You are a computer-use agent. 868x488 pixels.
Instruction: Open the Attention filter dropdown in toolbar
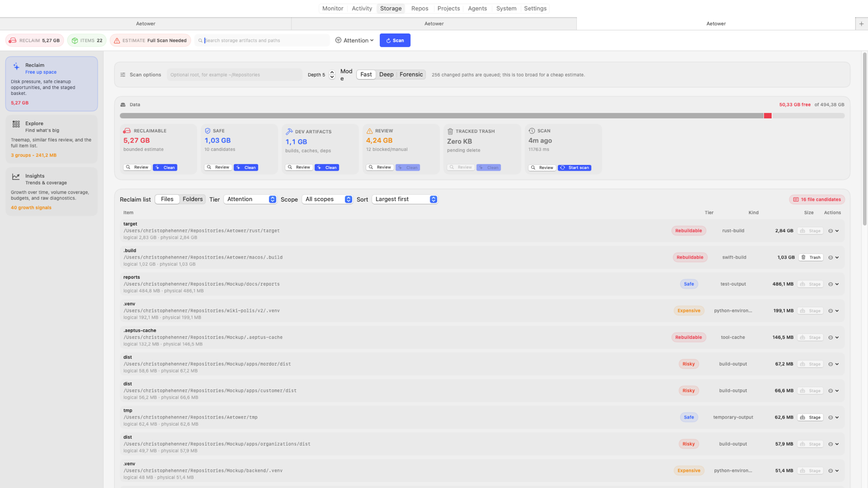click(x=354, y=40)
